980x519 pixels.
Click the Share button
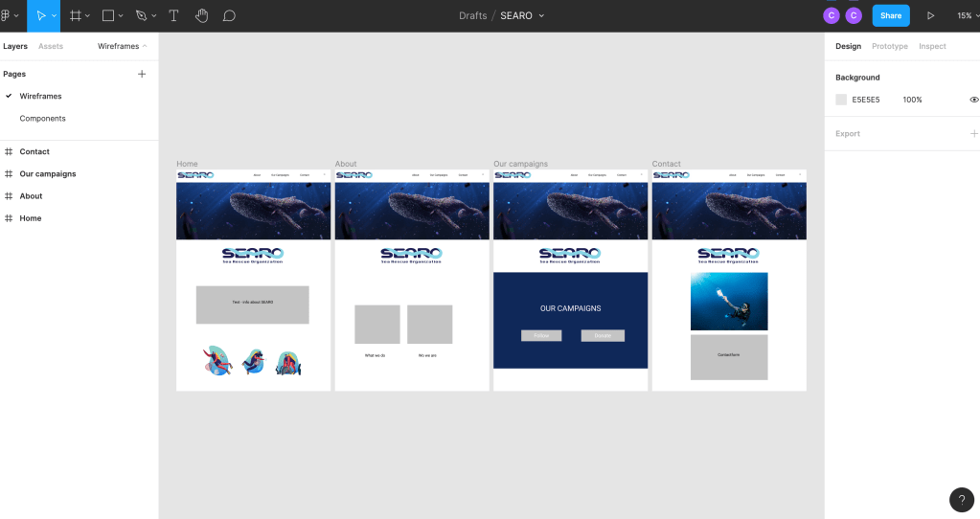click(891, 16)
